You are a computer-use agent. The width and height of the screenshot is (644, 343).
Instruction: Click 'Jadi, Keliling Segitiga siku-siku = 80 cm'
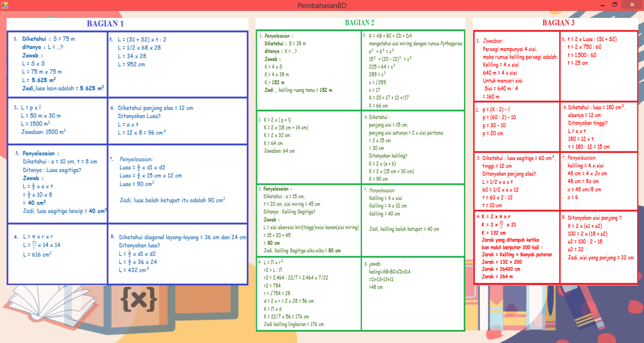point(302,251)
